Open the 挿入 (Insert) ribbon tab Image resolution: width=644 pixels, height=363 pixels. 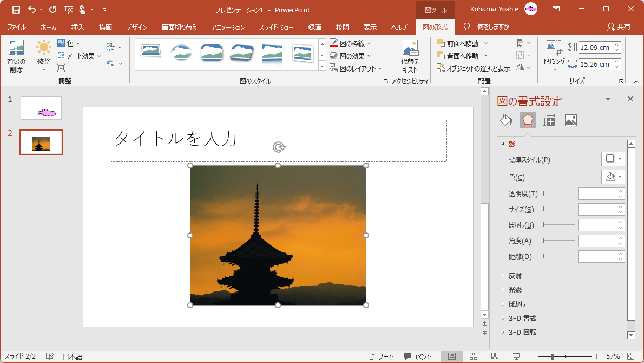click(x=77, y=27)
